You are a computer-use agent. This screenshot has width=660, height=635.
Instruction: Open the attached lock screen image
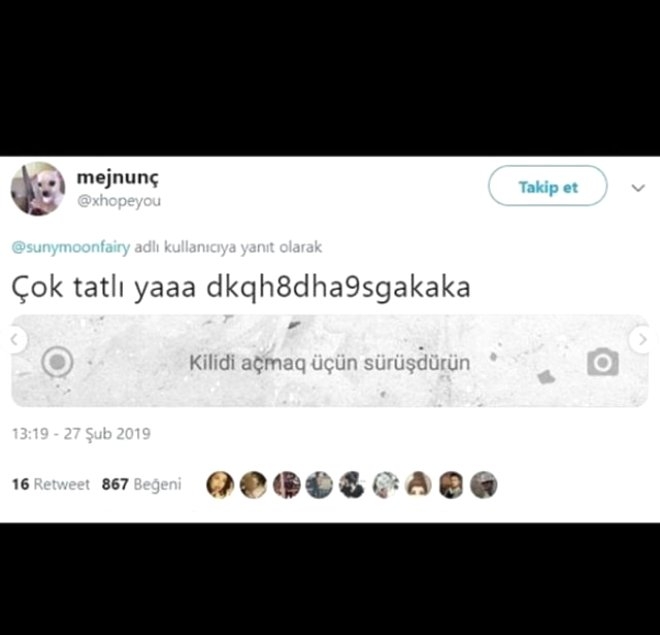(x=330, y=361)
